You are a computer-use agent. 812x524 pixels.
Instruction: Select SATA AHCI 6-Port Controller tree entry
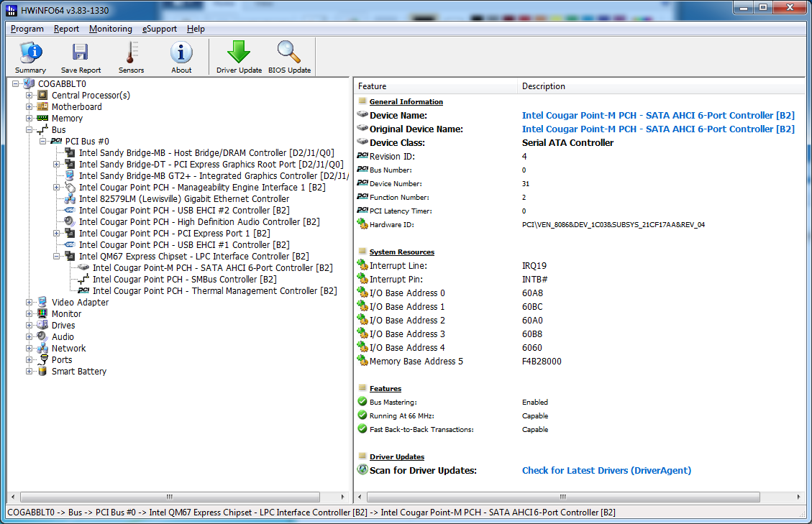click(x=212, y=267)
